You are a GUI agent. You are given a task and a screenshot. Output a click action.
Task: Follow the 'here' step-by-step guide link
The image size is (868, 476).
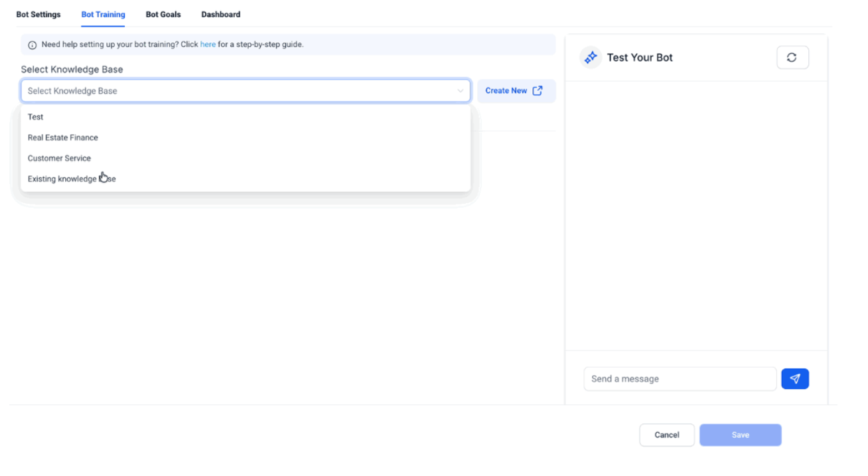(208, 44)
